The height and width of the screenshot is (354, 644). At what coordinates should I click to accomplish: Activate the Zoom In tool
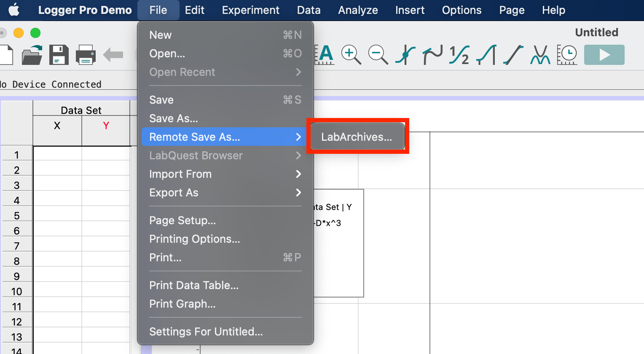352,55
